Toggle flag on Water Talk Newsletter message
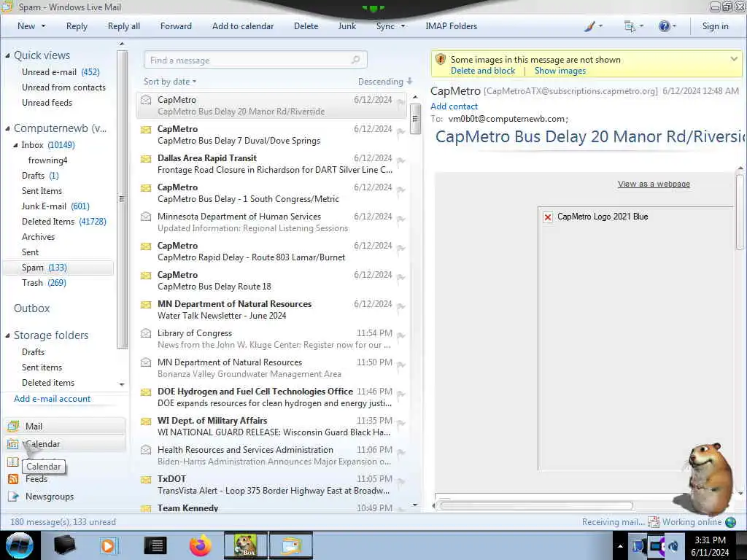747x560 pixels. click(x=401, y=307)
